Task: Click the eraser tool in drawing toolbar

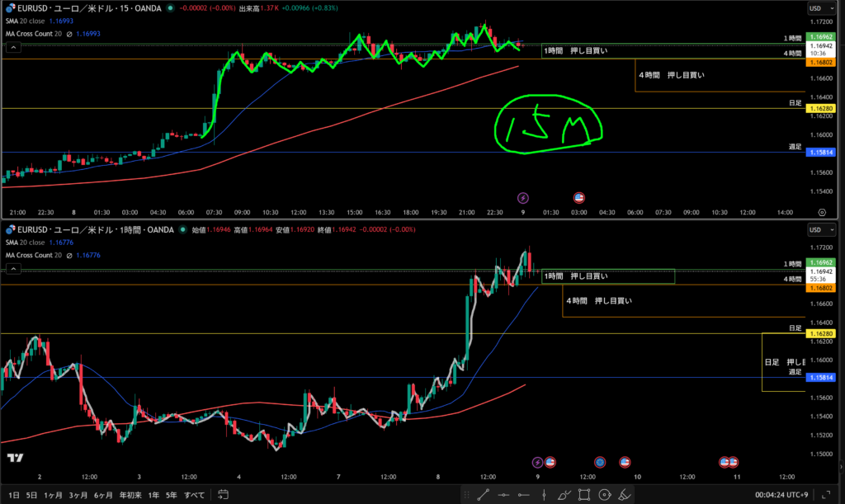Action: (625, 495)
